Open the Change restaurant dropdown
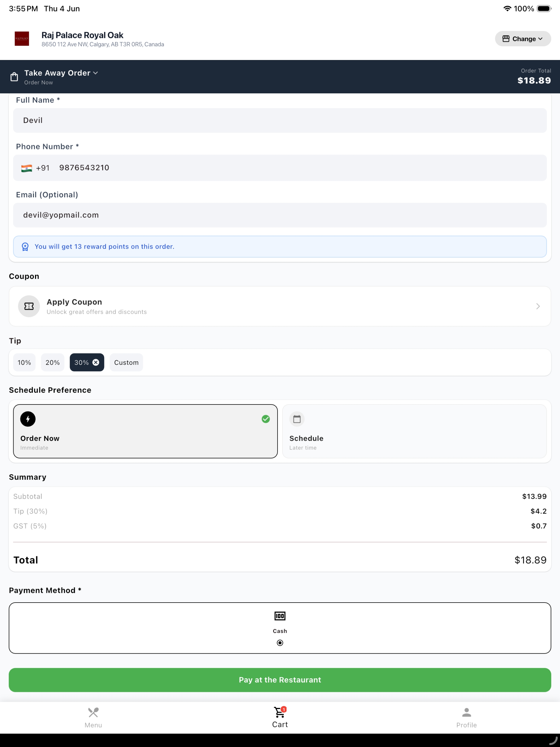The width and height of the screenshot is (560, 747). point(523,39)
